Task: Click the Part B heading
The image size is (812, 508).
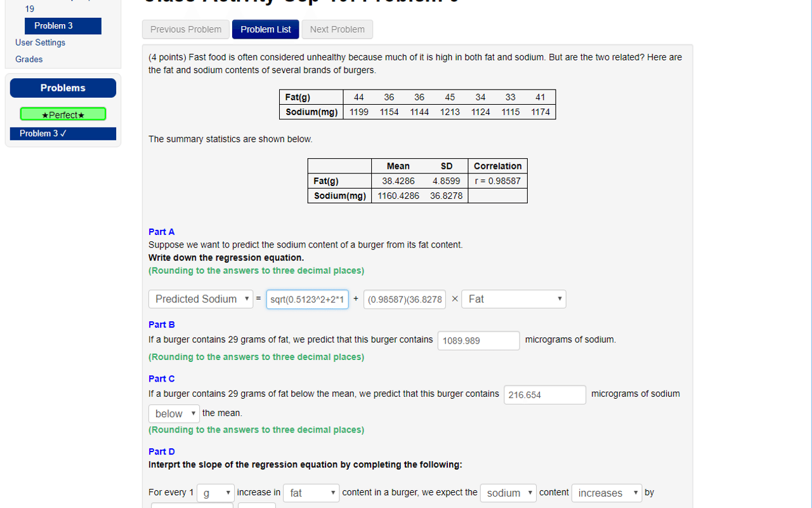Action: [162, 324]
